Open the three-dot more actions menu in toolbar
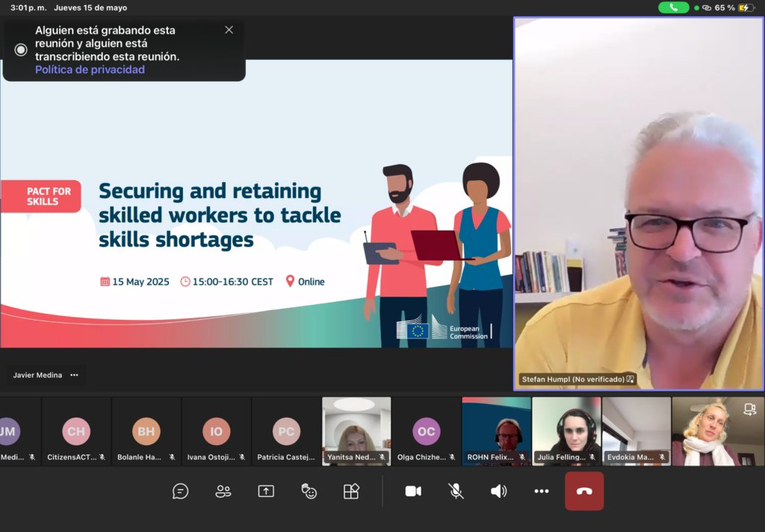This screenshot has width=765, height=532. pos(542,491)
